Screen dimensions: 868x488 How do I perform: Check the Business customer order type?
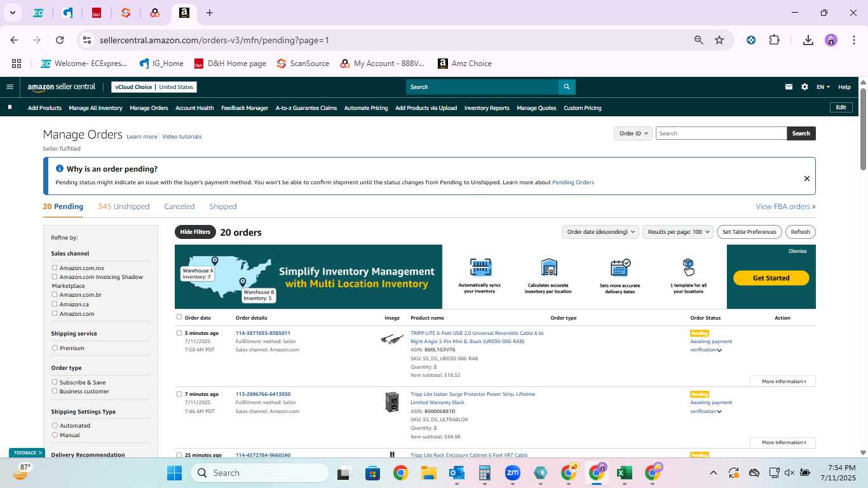55,391
